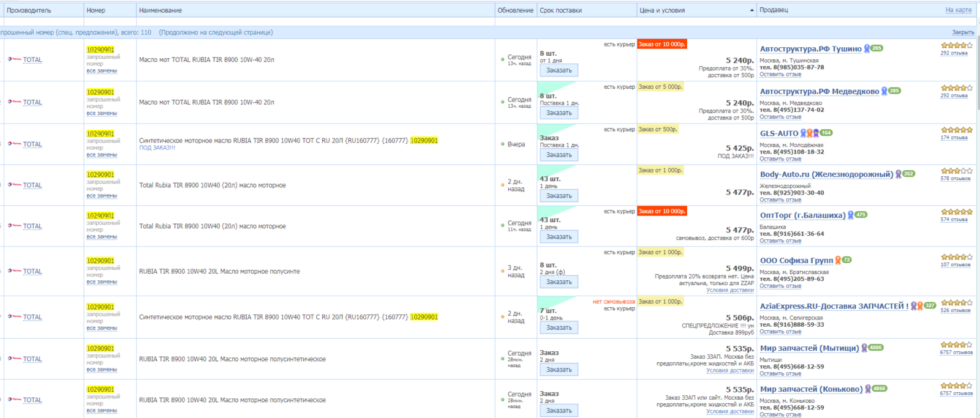Click the orange status dot beside 3 дн. назад

(x=502, y=271)
